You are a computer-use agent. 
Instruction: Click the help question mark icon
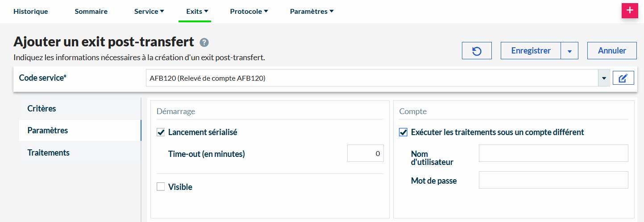coord(204,42)
